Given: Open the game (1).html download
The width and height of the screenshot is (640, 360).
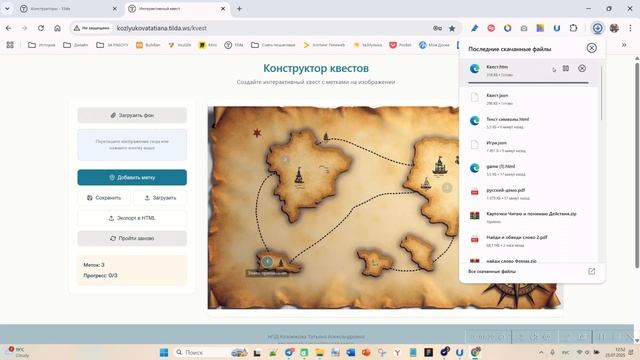Looking at the screenshot, I should point(529,170).
